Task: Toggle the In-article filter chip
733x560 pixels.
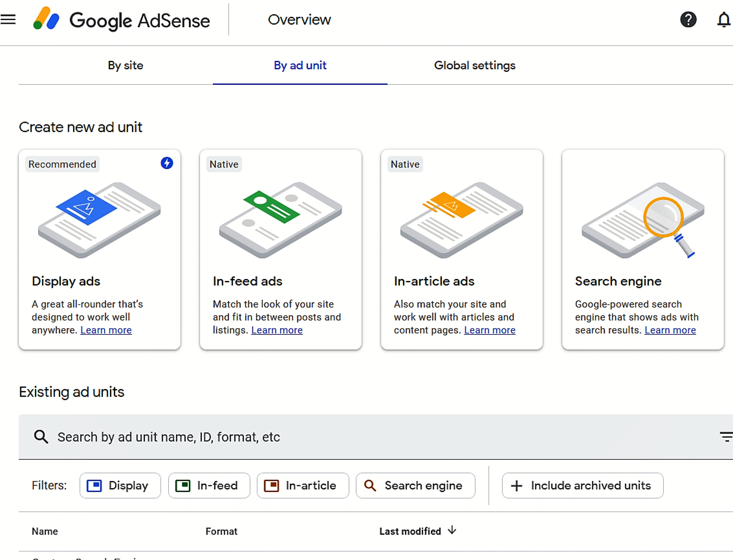Action: 303,486
